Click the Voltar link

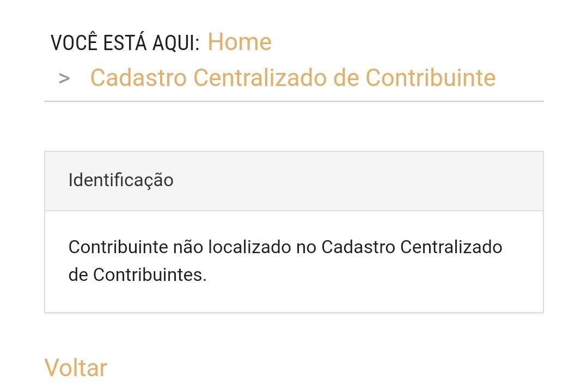[76, 367]
